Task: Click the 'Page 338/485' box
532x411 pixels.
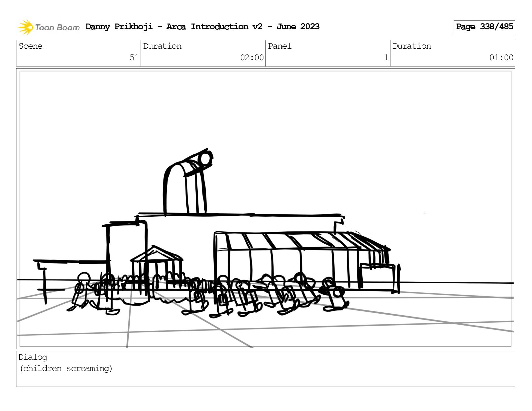Action: (484, 27)
